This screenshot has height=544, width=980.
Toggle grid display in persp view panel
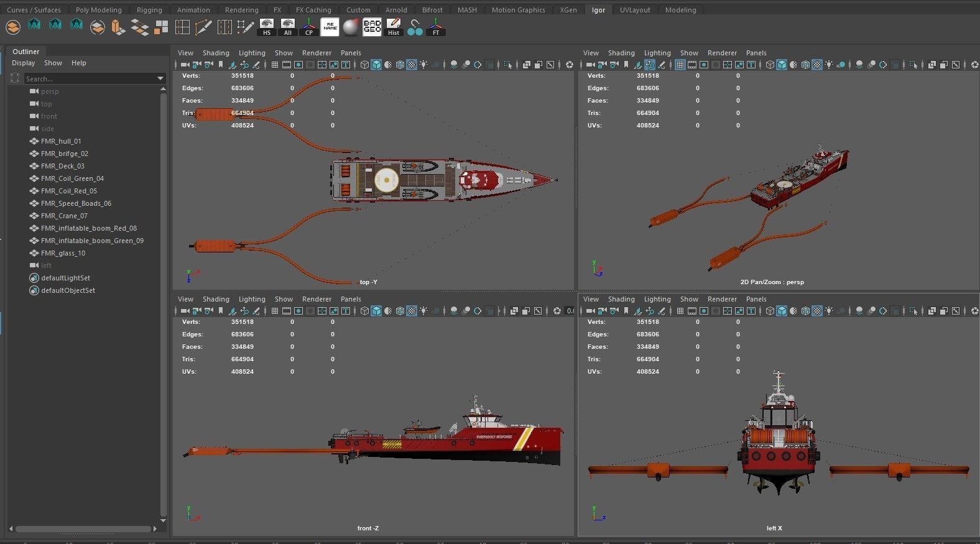tap(680, 65)
